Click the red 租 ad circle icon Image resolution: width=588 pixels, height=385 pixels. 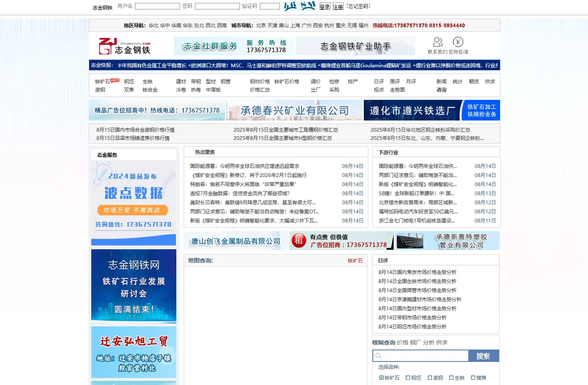299,241
